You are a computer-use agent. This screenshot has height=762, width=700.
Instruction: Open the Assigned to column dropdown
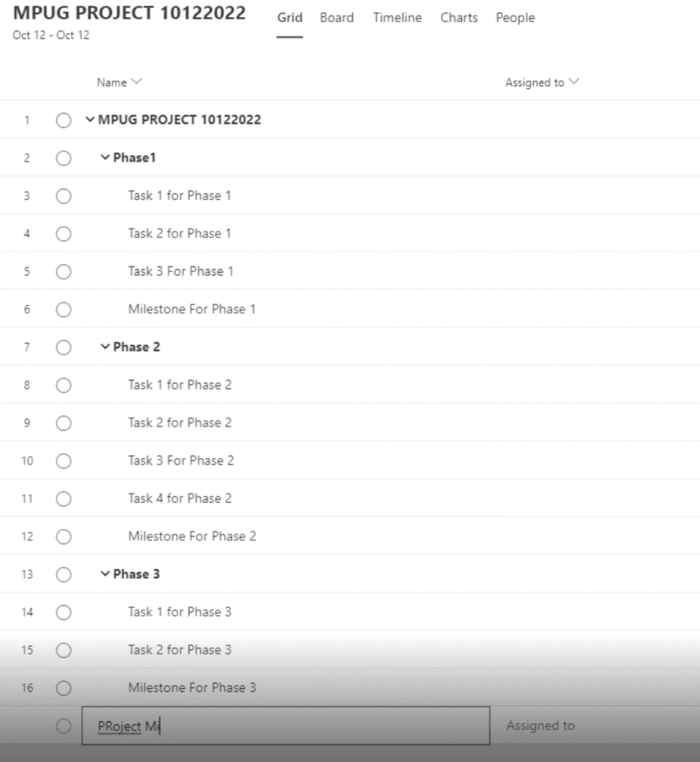tap(542, 82)
